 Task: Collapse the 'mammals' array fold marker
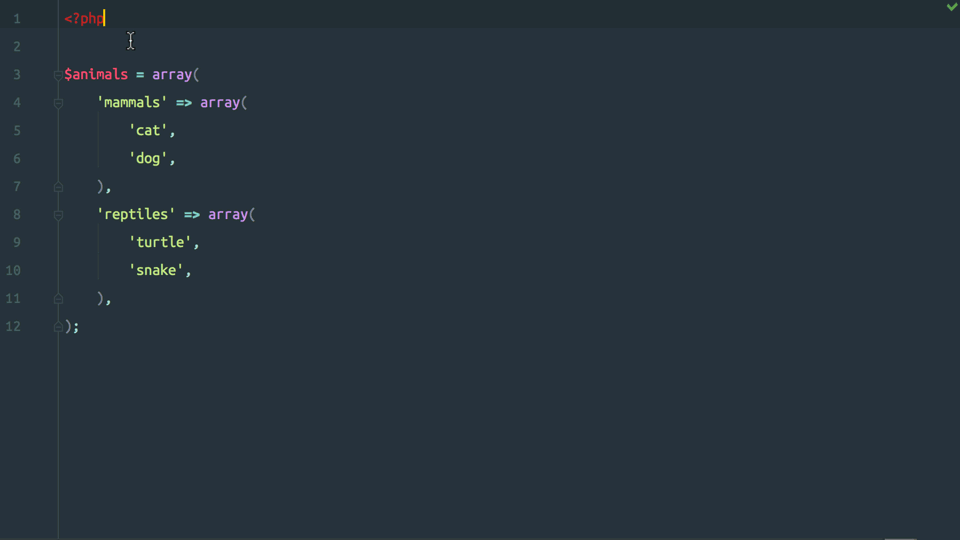[x=58, y=103]
